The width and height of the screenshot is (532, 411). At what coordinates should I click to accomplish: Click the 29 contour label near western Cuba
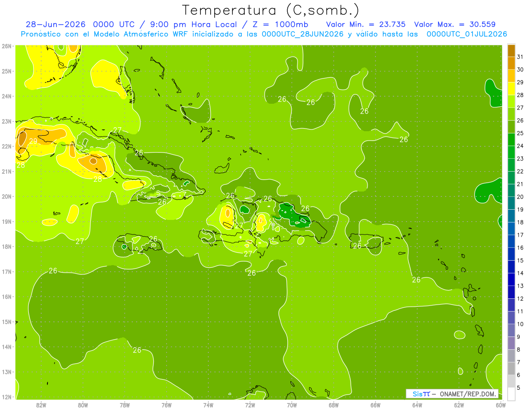coord(33,141)
